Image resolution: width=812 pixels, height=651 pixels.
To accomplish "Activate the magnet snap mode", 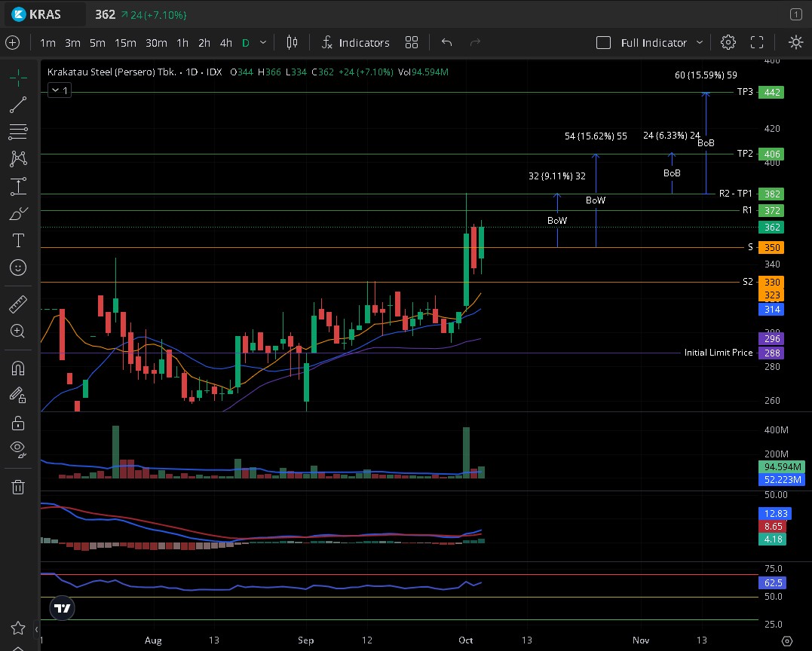I will point(18,368).
